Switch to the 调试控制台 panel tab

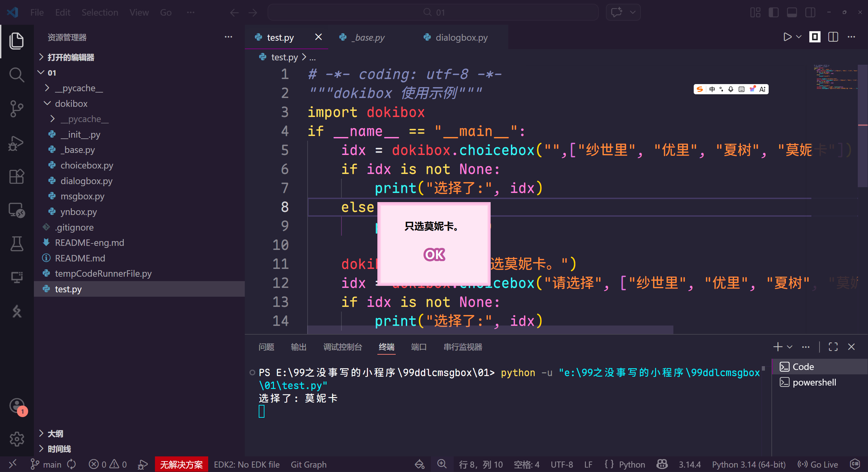342,347
